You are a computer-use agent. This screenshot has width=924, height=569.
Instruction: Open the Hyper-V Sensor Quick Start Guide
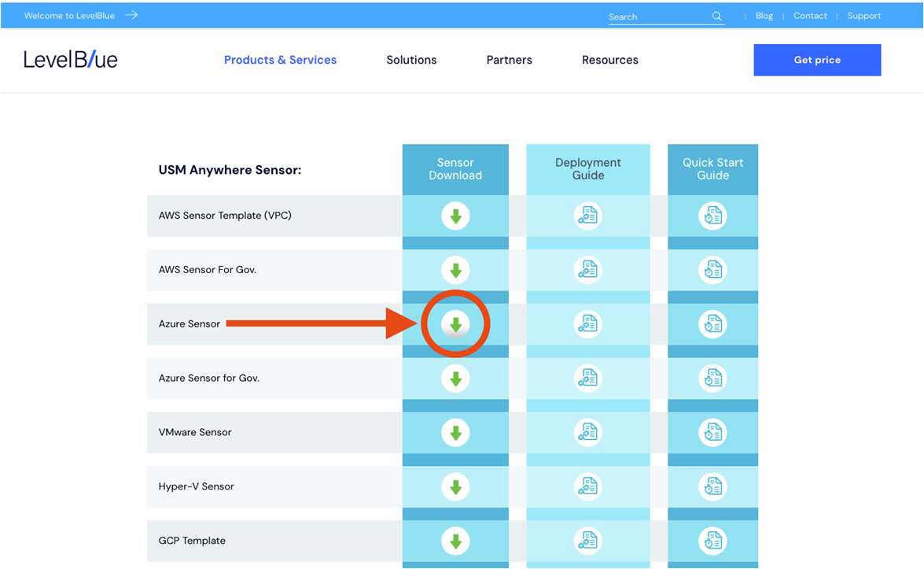[x=712, y=486]
